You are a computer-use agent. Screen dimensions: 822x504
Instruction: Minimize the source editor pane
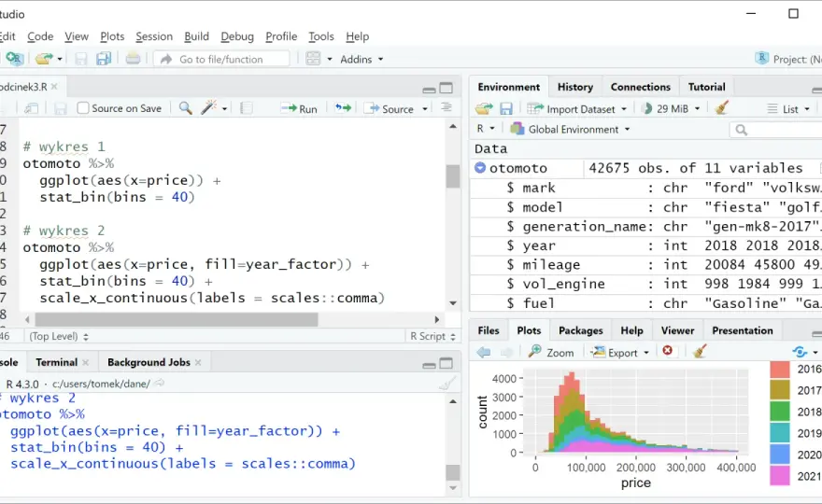pos(430,89)
